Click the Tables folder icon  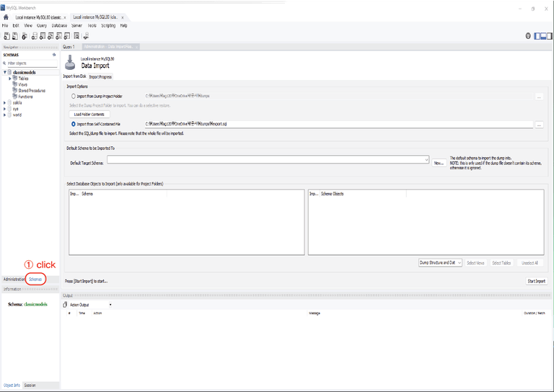tap(15, 79)
